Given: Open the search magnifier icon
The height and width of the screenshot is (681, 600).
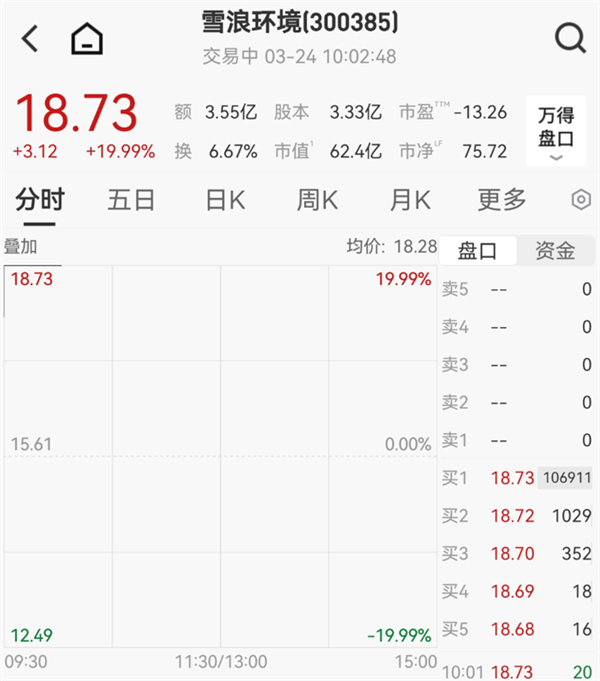Looking at the screenshot, I should pos(569,40).
